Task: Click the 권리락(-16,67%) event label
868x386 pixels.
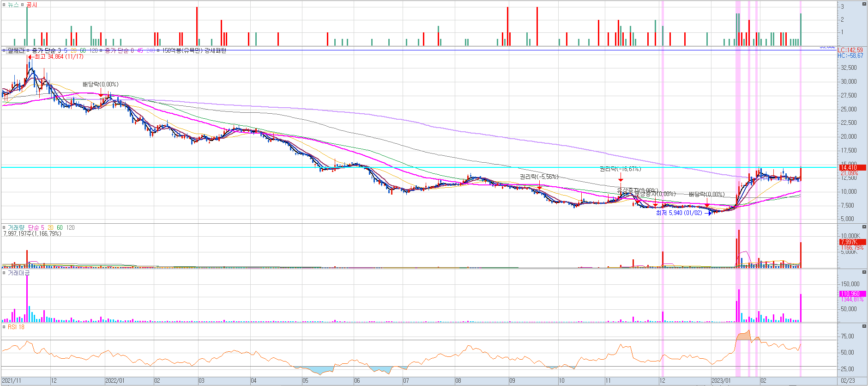Action: [620, 169]
